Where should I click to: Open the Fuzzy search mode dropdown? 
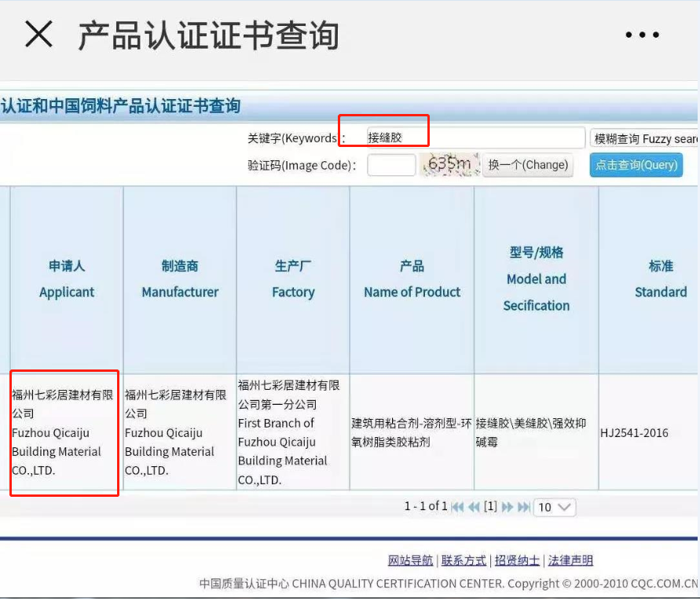pos(643,138)
